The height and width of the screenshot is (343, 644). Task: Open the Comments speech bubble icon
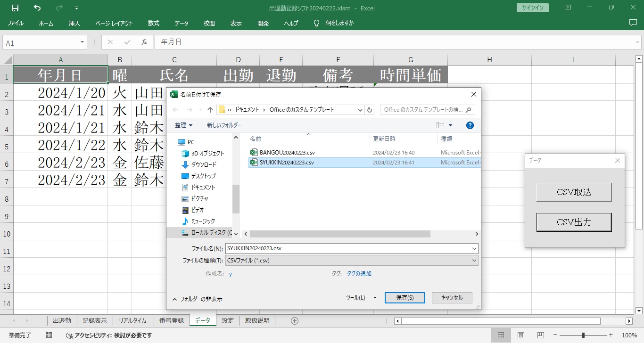(633, 23)
